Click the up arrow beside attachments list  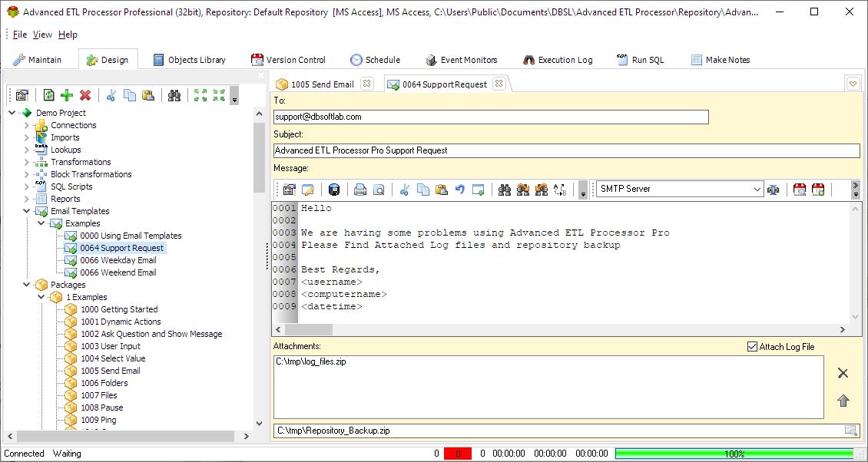tap(843, 401)
